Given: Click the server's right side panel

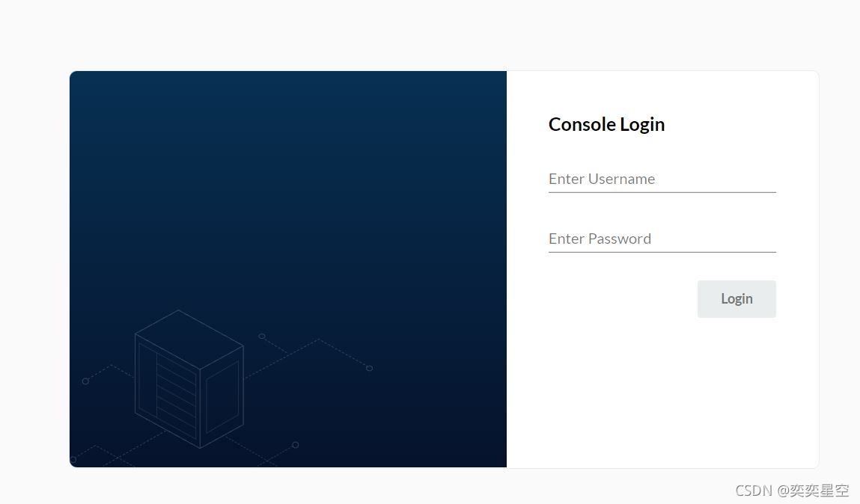Looking at the screenshot, I should pos(222,396).
